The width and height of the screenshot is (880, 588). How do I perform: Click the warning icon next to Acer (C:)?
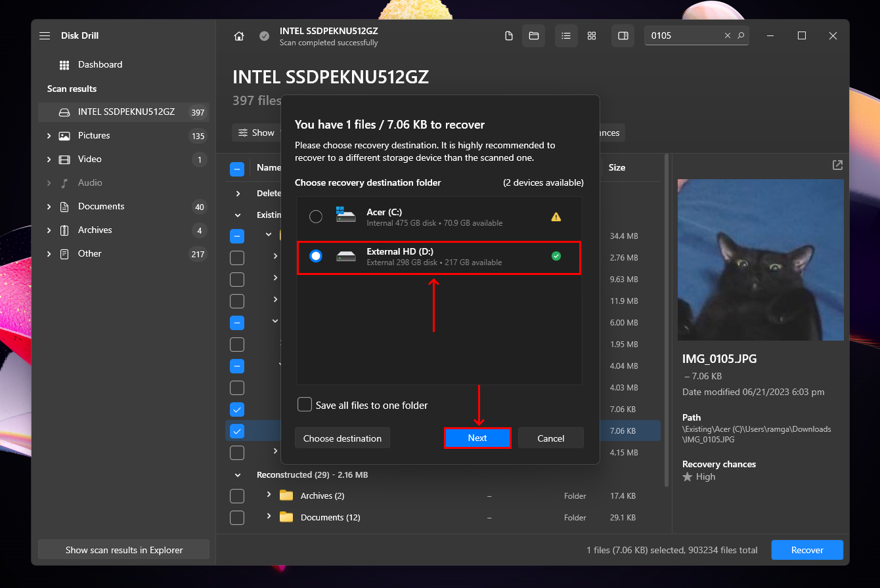[x=556, y=217]
